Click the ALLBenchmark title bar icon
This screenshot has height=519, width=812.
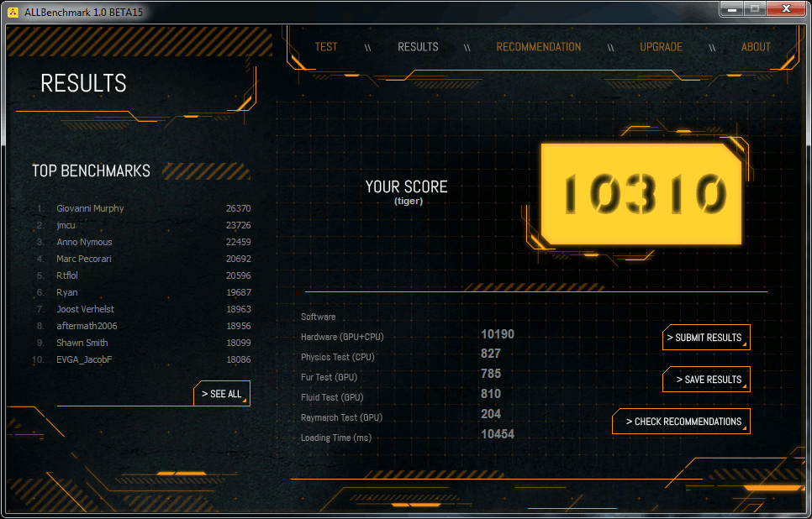point(13,9)
